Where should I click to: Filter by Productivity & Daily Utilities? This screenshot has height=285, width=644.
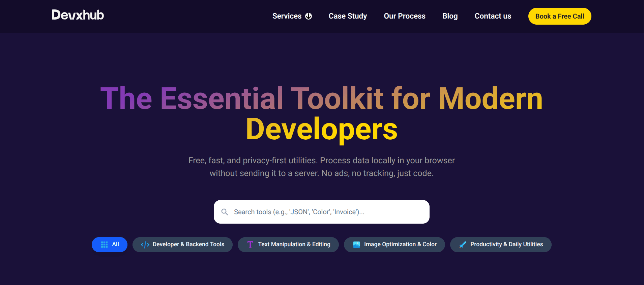[x=501, y=245]
